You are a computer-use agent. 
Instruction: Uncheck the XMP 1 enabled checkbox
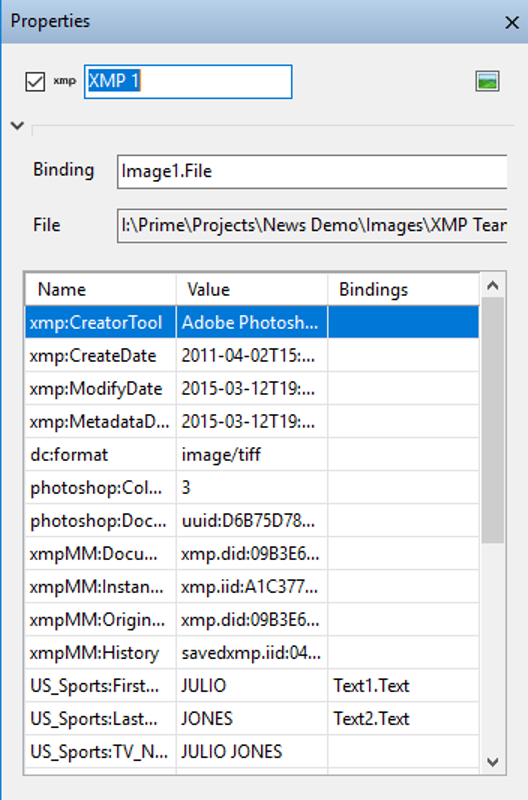click(35, 82)
